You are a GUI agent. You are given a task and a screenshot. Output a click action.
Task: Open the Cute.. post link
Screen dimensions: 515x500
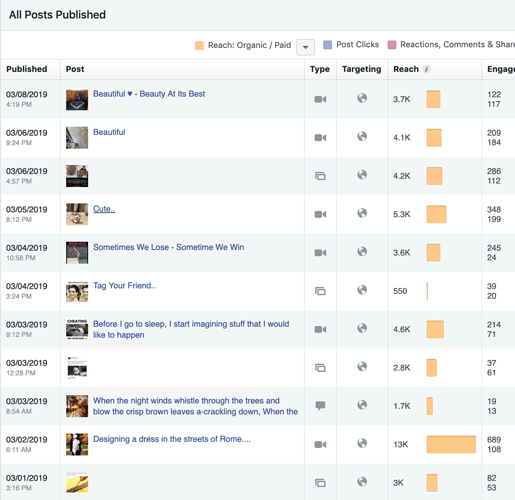pyautogui.click(x=104, y=209)
